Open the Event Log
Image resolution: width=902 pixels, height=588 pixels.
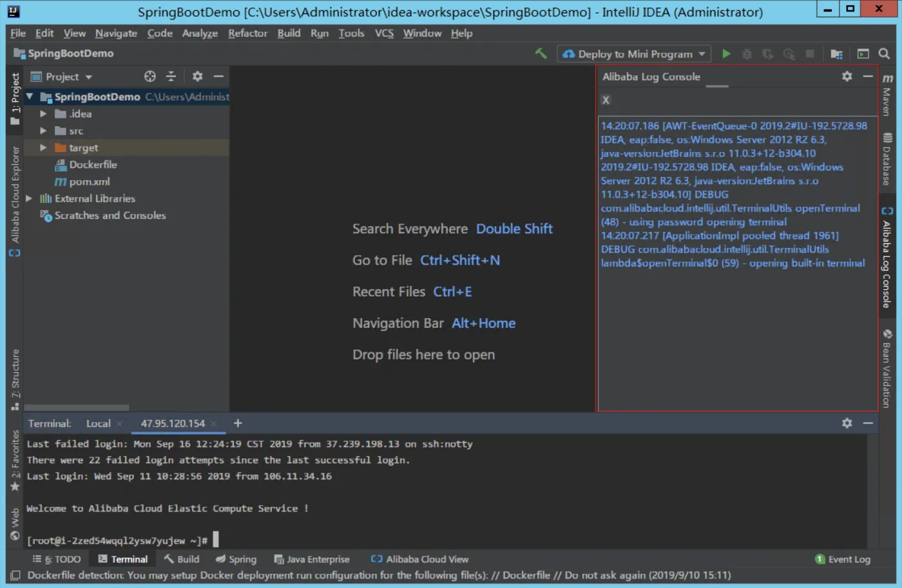tap(843, 559)
